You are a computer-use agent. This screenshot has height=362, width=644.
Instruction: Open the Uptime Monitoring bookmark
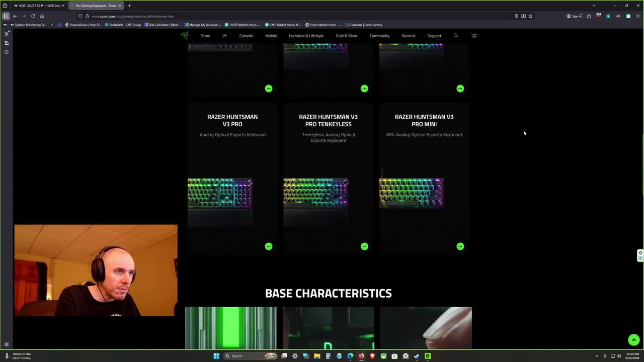tap(28, 25)
